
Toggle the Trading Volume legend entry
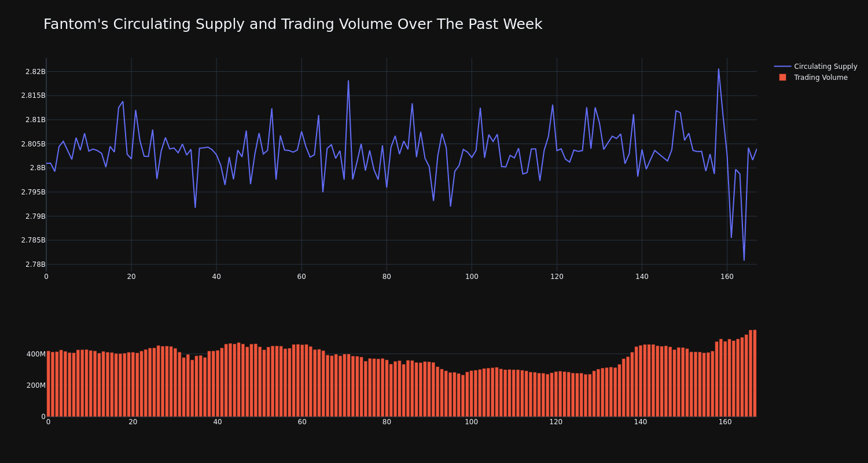pyautogui.click(x=813, y=78)
